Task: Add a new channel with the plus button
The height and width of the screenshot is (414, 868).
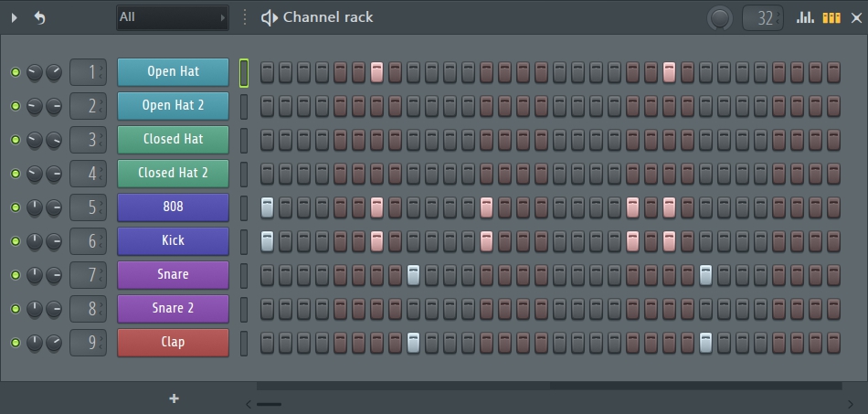Action: 174,398
